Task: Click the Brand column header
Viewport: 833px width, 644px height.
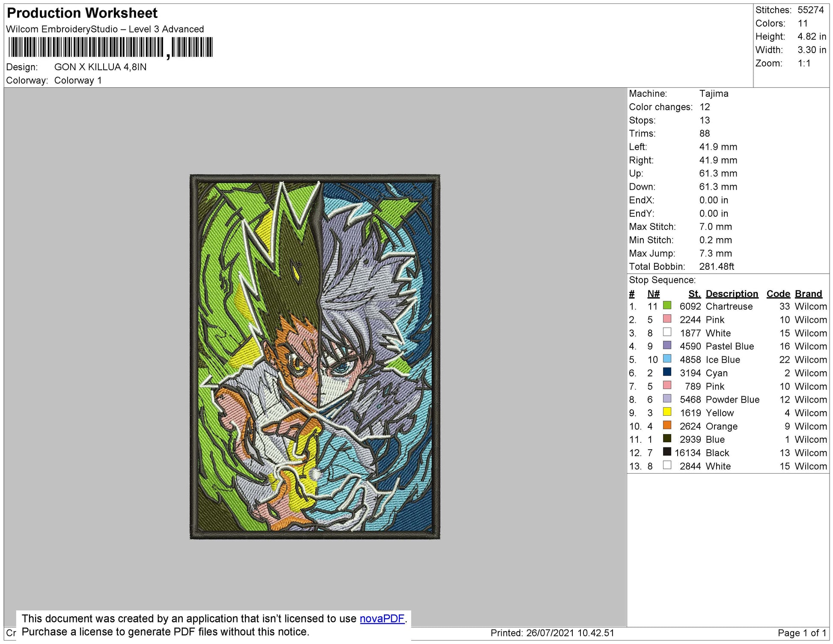Action: point(808,294)
